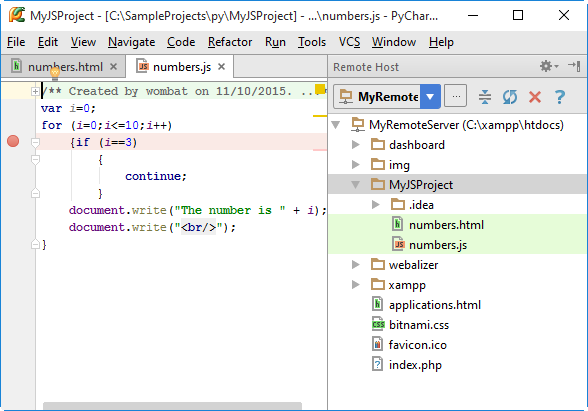Click the intention light bulb icon
The width and height of the screenshot is (588, 411).
(x=55, y=74)
